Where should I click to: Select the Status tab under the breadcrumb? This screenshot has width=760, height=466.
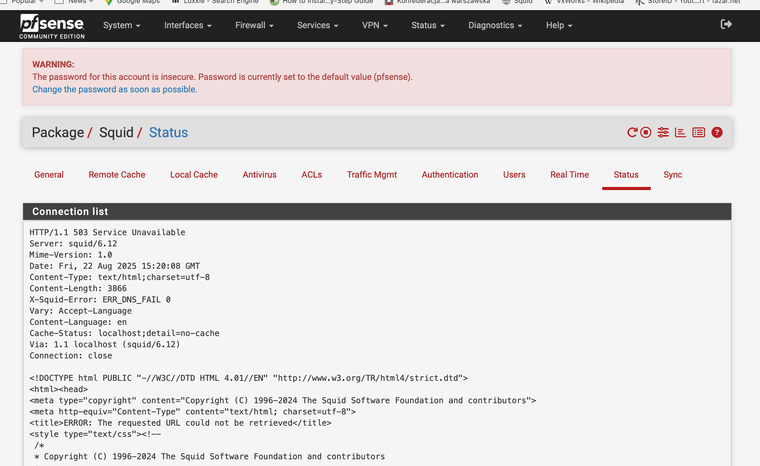point(626,175)
